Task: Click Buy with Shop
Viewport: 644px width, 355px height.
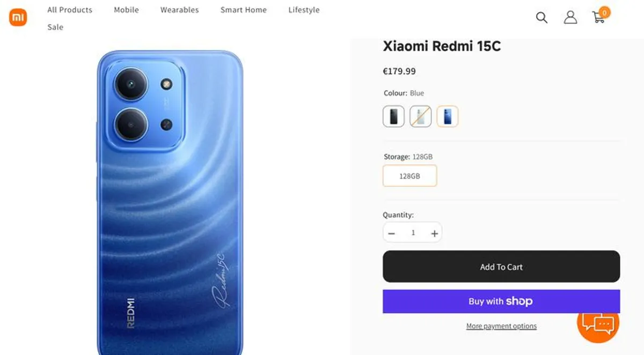Action: pos(501,301)
